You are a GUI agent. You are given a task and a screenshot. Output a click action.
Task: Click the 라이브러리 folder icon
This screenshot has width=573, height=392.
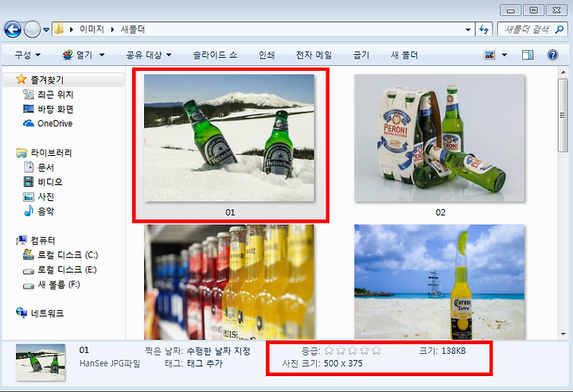click(21, 153)
